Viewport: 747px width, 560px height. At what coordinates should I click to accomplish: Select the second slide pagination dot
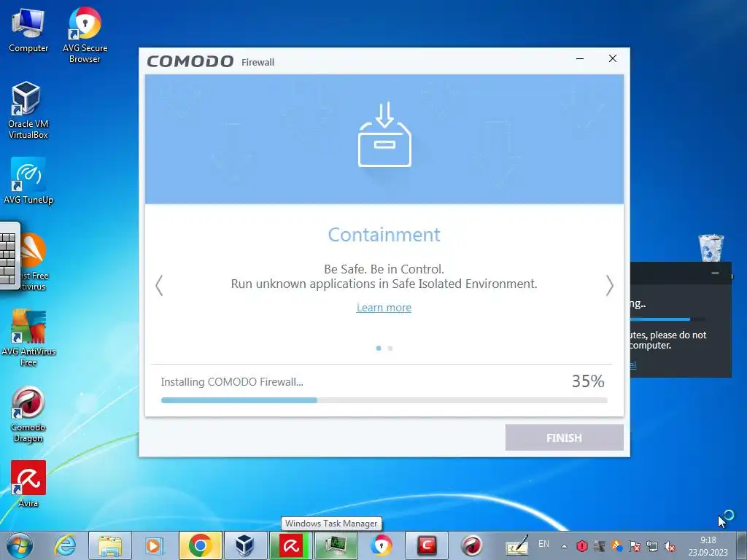pos(390,348)
